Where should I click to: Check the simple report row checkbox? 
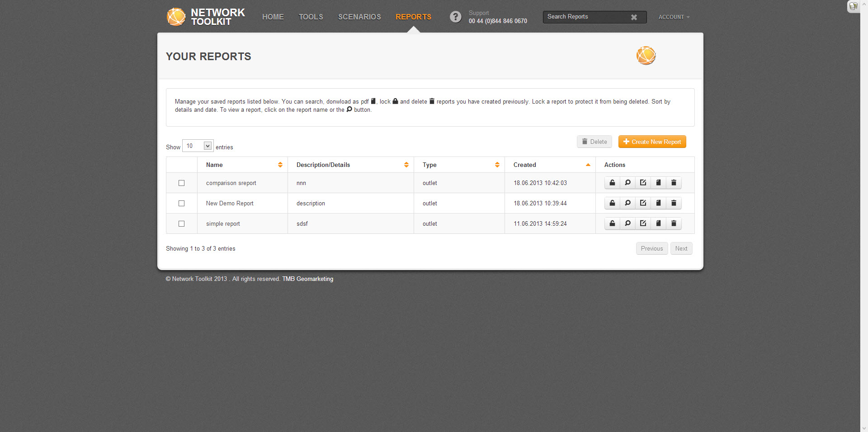(181, 224)
